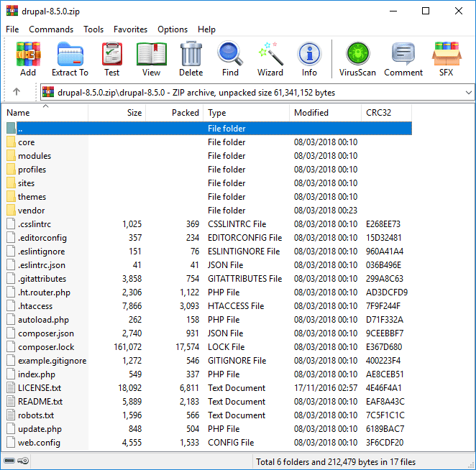
Task: Sort by Size column header
Action: [x=117, y=113]
